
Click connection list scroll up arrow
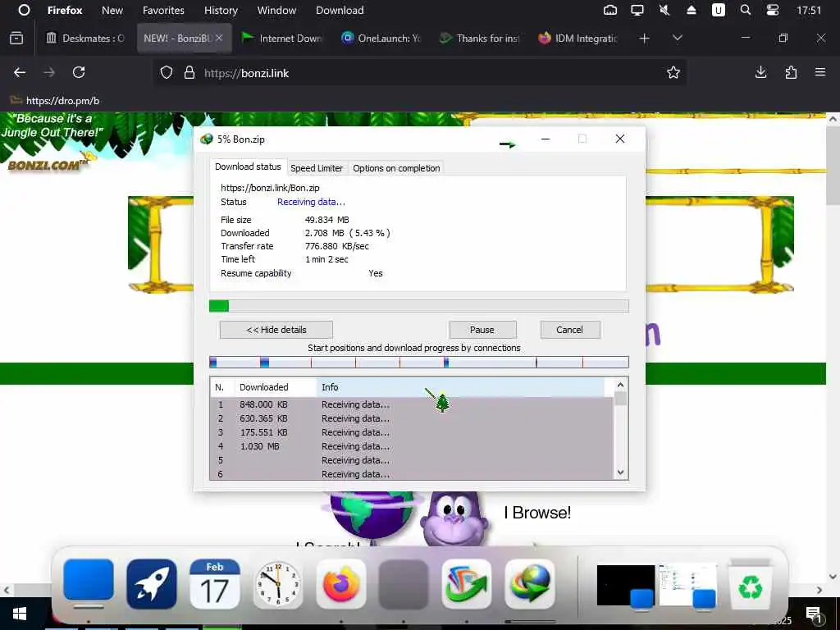click(620, 385)
